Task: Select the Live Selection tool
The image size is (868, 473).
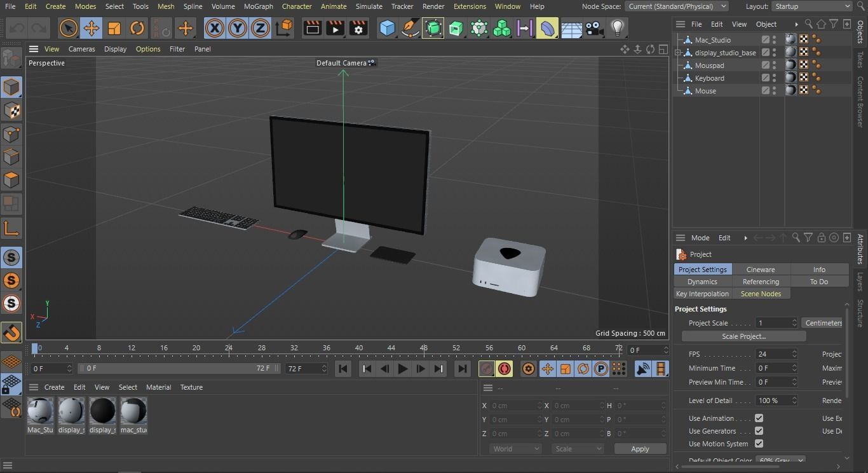Action: pos(67,28)
